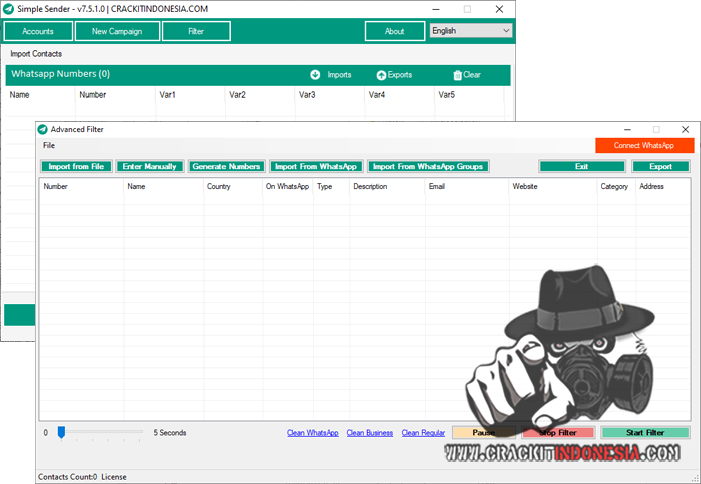Open the New Campaign section

point(117,31)
